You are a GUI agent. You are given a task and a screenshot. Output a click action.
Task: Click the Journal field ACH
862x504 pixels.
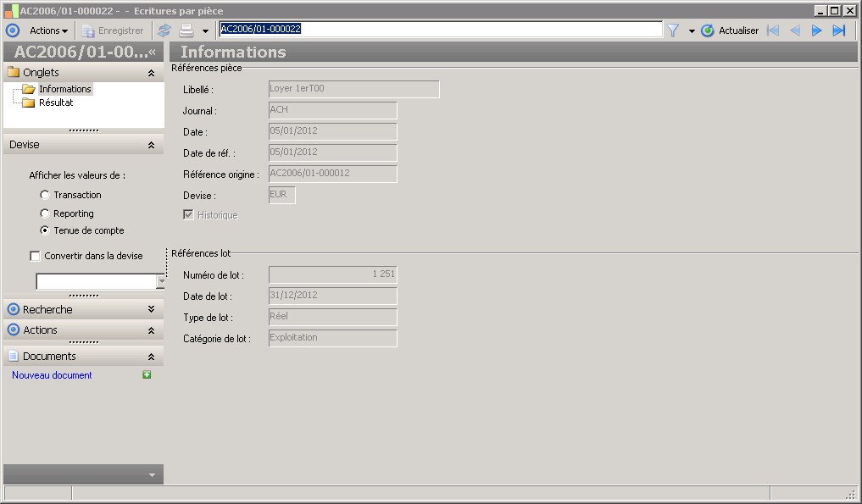[x=332, y=110]
